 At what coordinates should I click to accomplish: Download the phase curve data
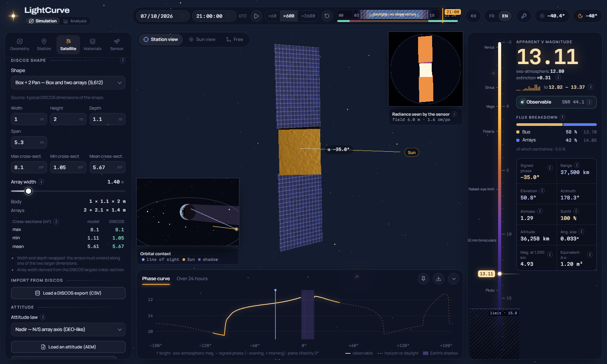tap(439, 279)
